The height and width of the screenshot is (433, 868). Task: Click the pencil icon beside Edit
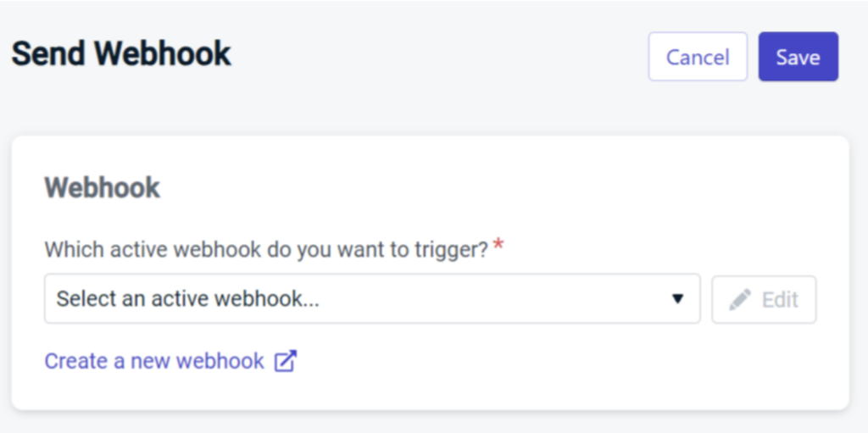739,300
